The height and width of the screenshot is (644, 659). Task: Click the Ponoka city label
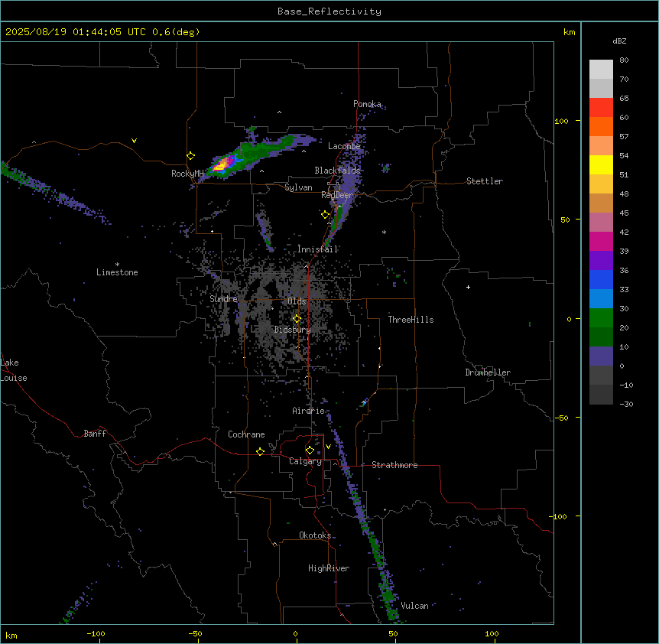pyautogui.click(x=367, y=104)
